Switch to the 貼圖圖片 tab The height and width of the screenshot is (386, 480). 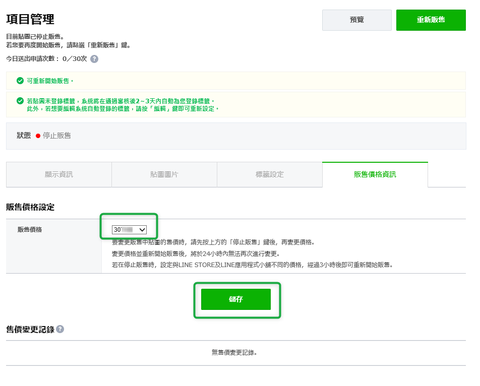pos(164,174)
